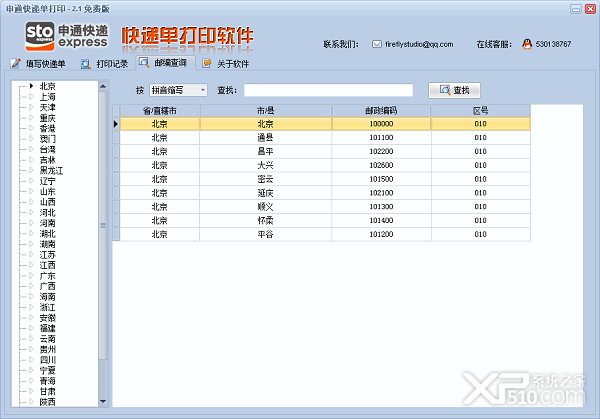Select 安徽 in the province tree
This screenshot has height=419, width=600.
pos(47,318)
